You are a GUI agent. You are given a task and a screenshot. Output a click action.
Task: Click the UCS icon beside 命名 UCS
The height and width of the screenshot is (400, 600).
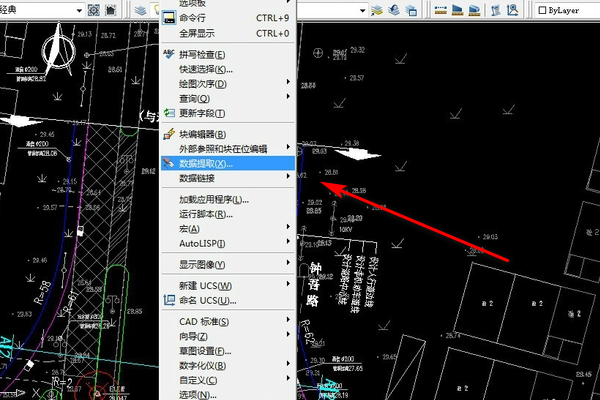[169, 300]
